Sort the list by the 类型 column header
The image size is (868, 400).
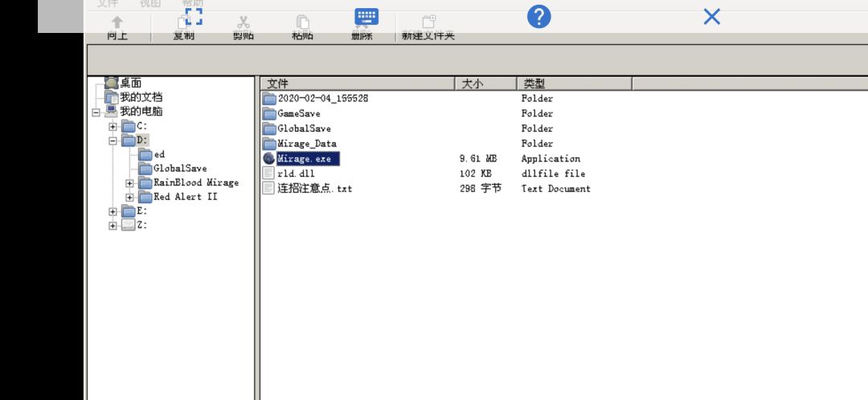[574, 84]
